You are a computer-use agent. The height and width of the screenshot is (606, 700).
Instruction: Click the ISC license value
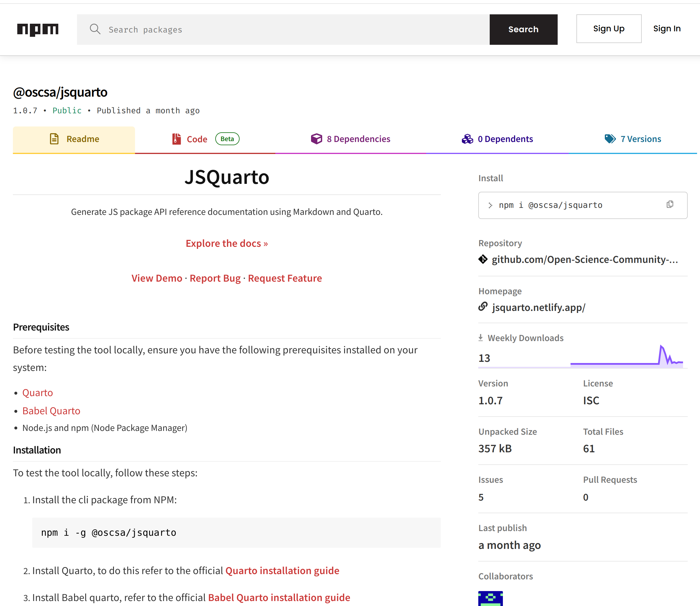point(591,400)
